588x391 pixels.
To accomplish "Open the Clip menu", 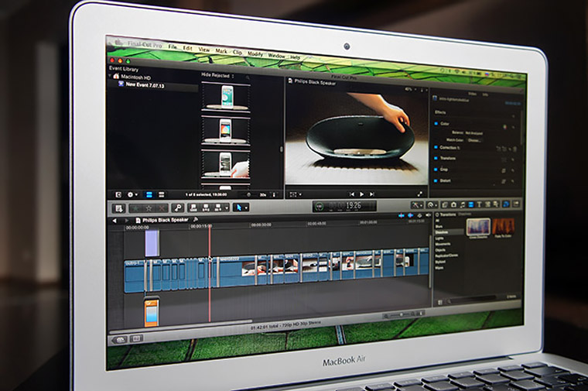I will [238, 53].
